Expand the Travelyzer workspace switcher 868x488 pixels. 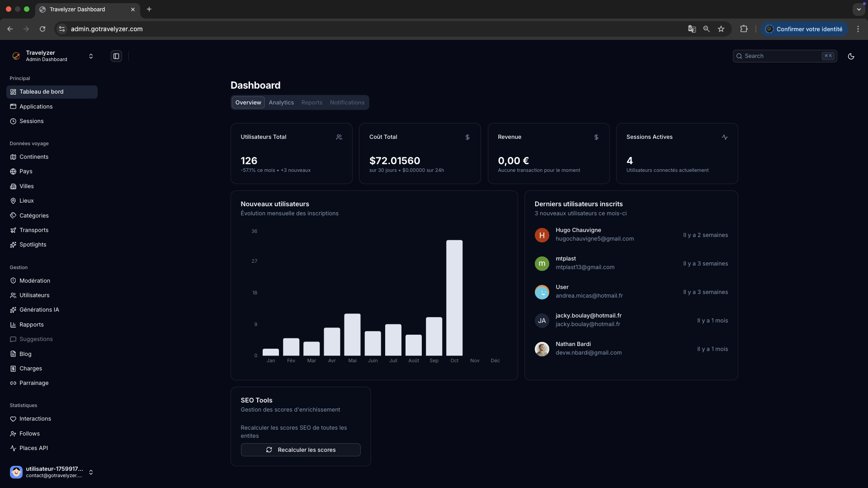point(91,56)
